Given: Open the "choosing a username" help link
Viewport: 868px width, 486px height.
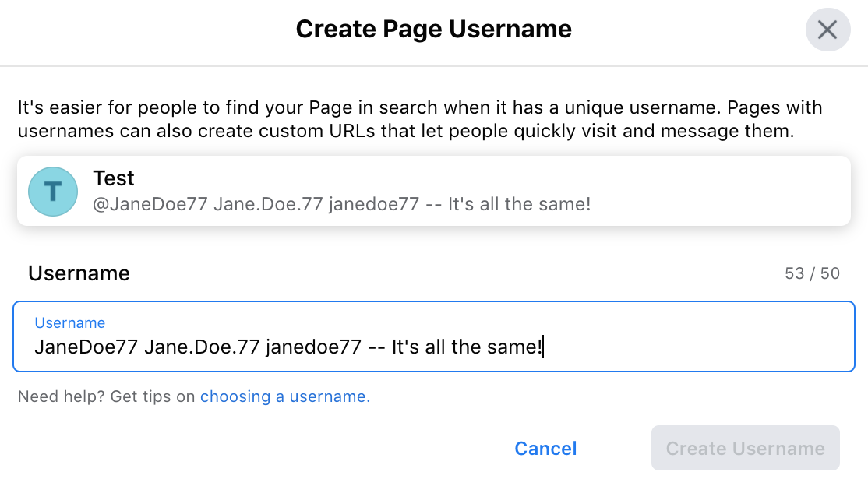Looking at the screenshot, I should click(x=284, y=396).
